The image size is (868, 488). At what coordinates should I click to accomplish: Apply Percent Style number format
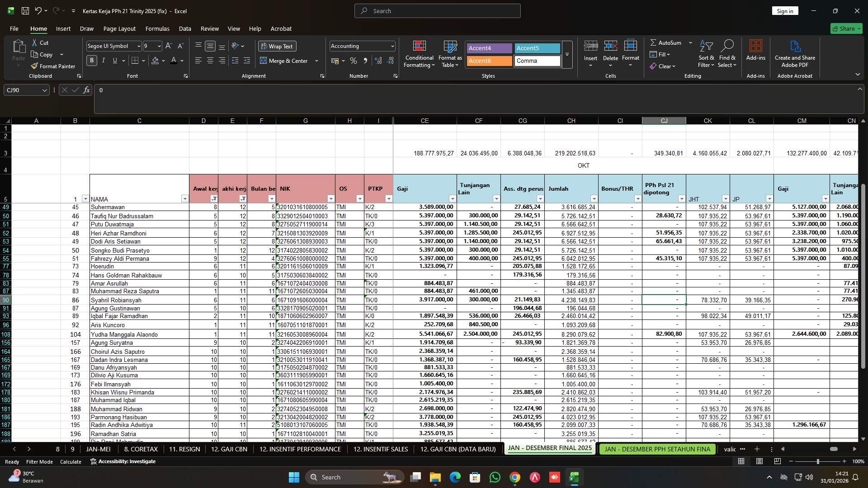point(354,61)
